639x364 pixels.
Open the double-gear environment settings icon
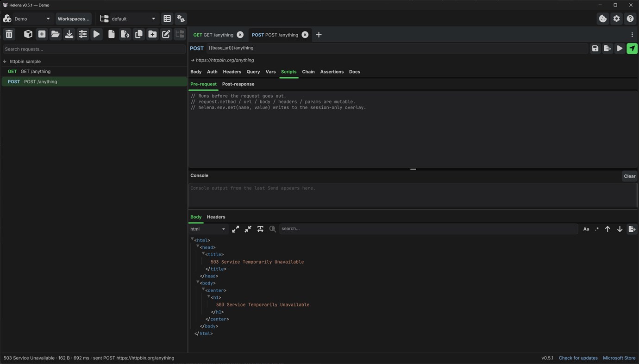181,19
